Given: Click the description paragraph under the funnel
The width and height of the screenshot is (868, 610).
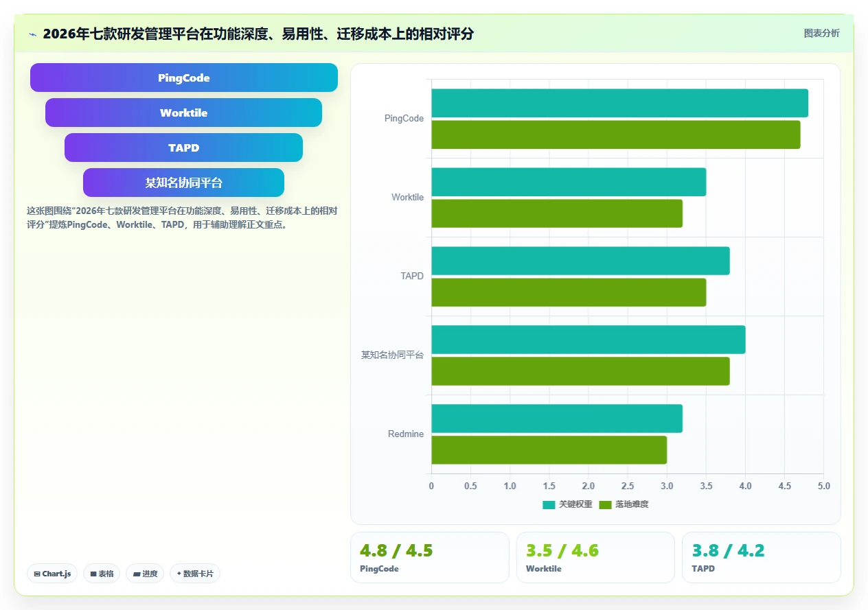Looking at the screenshot, I should (182, 218).
